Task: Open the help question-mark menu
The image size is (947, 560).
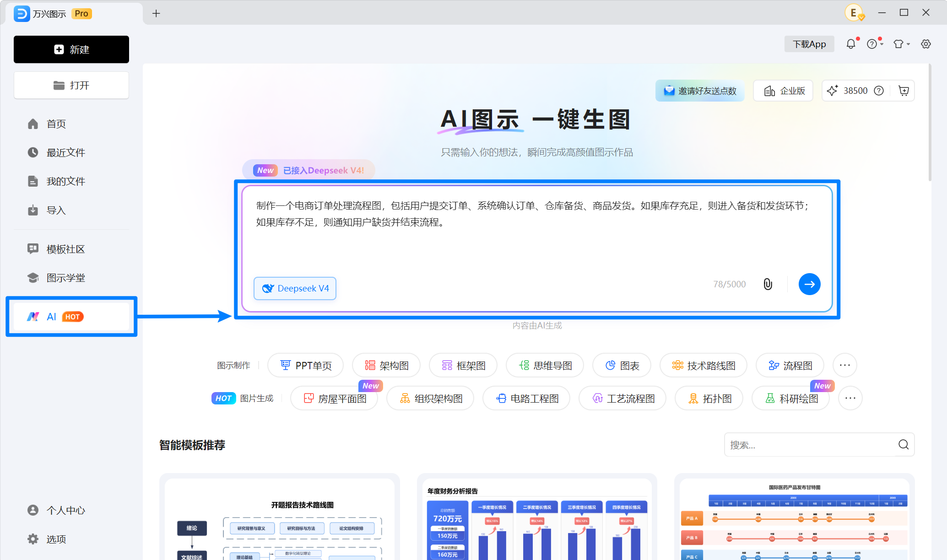Action: 874,44
